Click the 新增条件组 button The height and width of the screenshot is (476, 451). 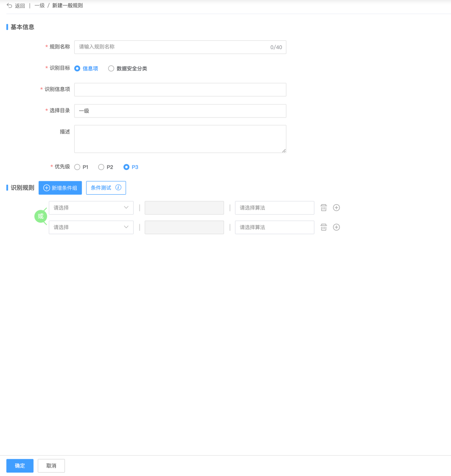click(x=60, y=188)
